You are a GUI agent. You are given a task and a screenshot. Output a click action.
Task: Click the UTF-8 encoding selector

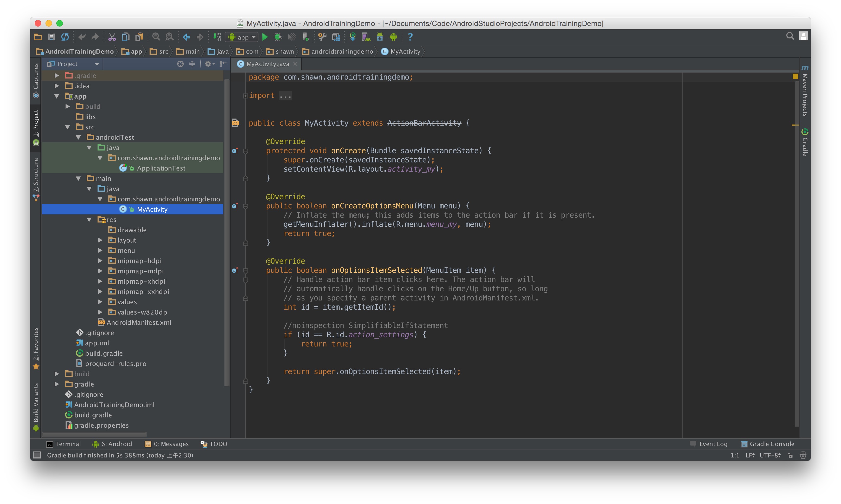click(x=770, y=455)
